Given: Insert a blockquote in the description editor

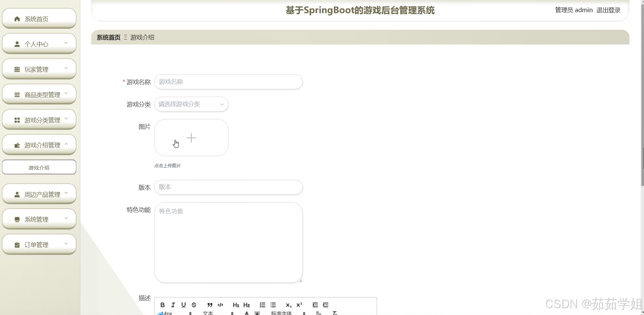Looking at the screenshot, I should [x=210, y=305].
